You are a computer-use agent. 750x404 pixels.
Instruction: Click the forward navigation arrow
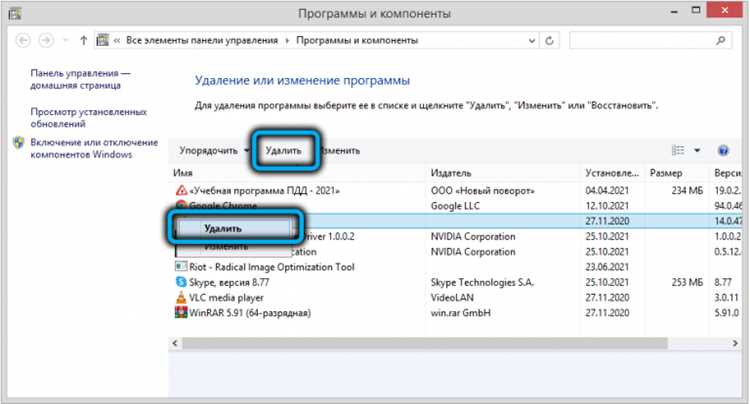click(x=46, y=41)
